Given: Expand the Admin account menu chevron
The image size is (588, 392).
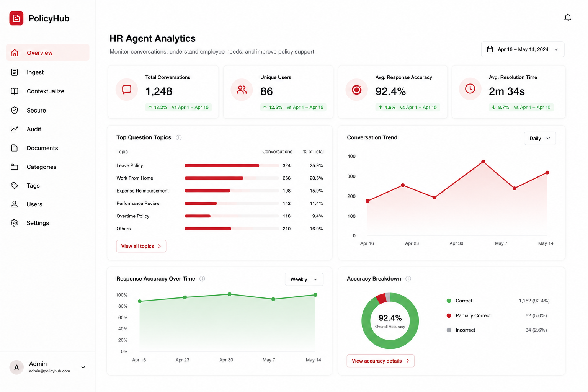Looking at the screenshot, I should point(83,367).
